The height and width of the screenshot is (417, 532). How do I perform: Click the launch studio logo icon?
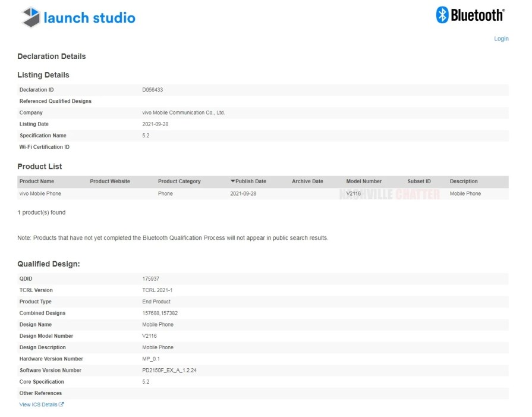point(31,17)
